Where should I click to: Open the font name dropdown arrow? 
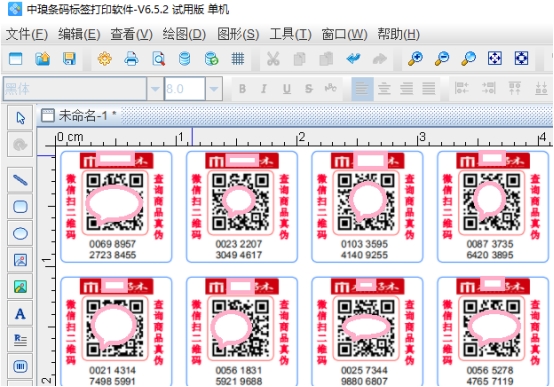pos(155,89)
